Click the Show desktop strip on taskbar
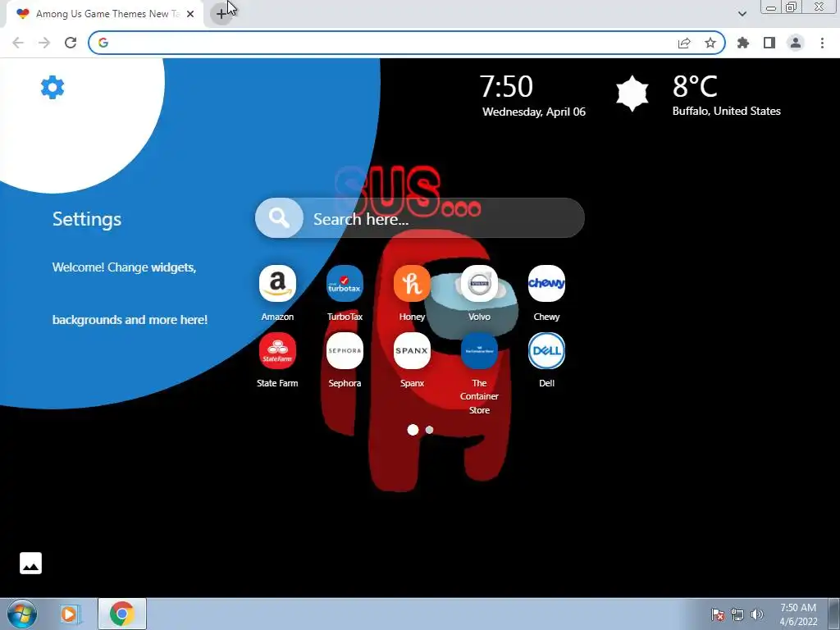The image size is (840, 630). coord(834,614)
